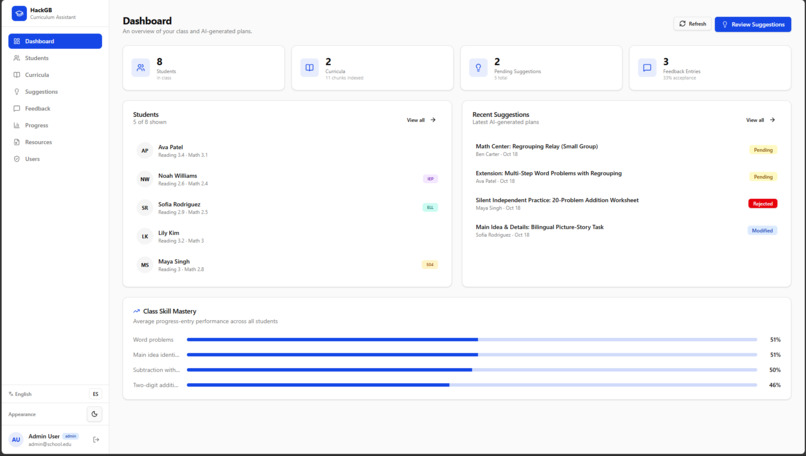Click the AU admin user avatar

[16, 440]
